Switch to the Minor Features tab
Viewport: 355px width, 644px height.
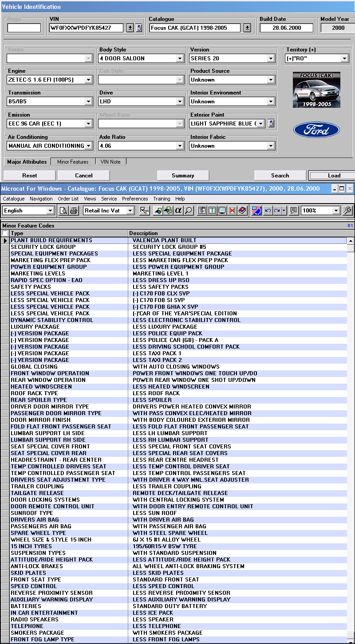tap(73, 162)
